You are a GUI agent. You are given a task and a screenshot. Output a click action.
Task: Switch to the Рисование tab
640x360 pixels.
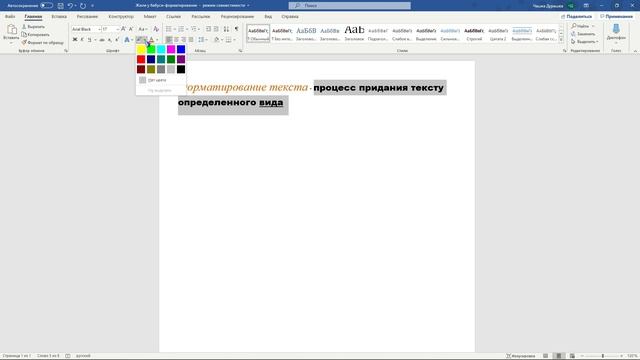click(87, 17)
